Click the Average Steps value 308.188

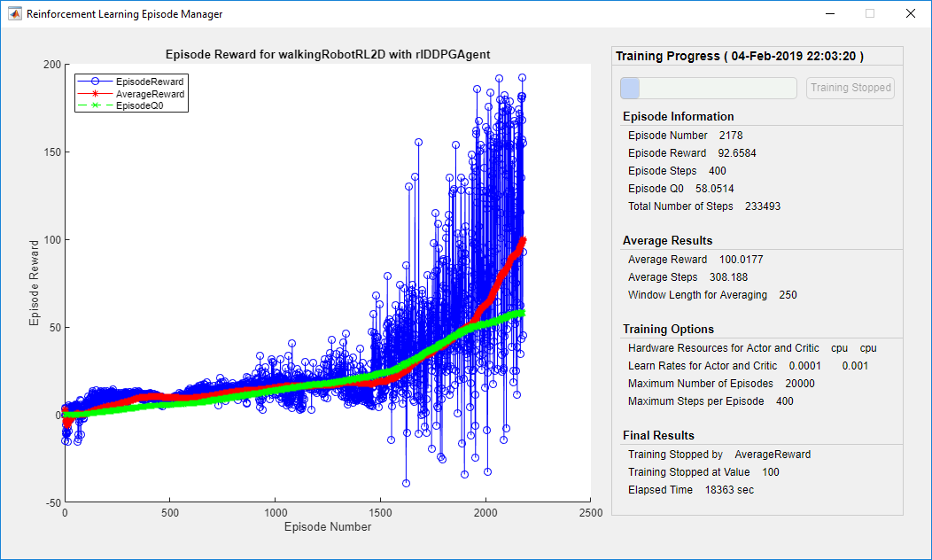point(728,277)
